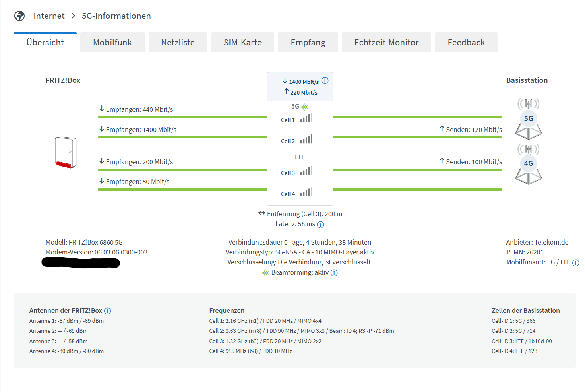
Task: Open the Echtzeit-Monitor tab
Action: 386,42
